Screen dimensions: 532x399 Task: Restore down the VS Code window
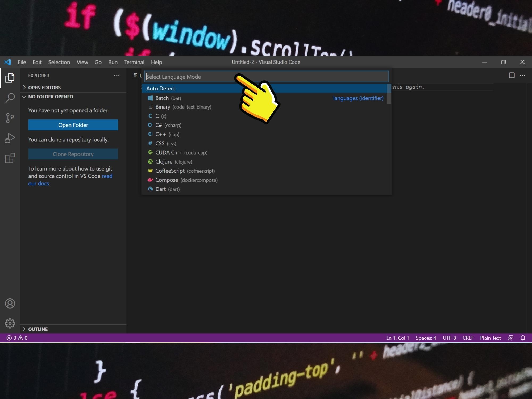coord(503,62)
